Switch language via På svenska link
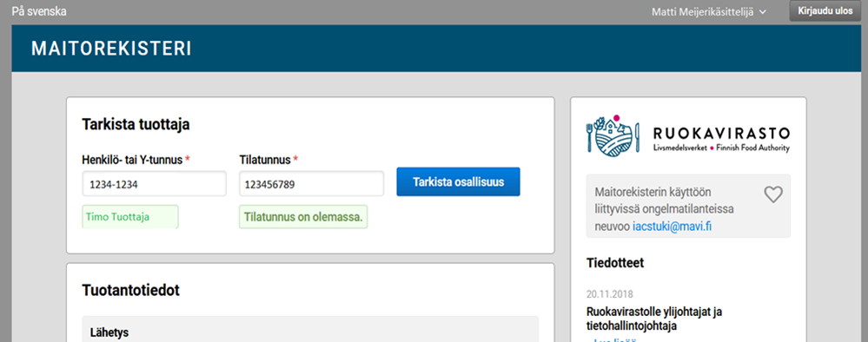 pyautogui.click(x=39, y=11)
